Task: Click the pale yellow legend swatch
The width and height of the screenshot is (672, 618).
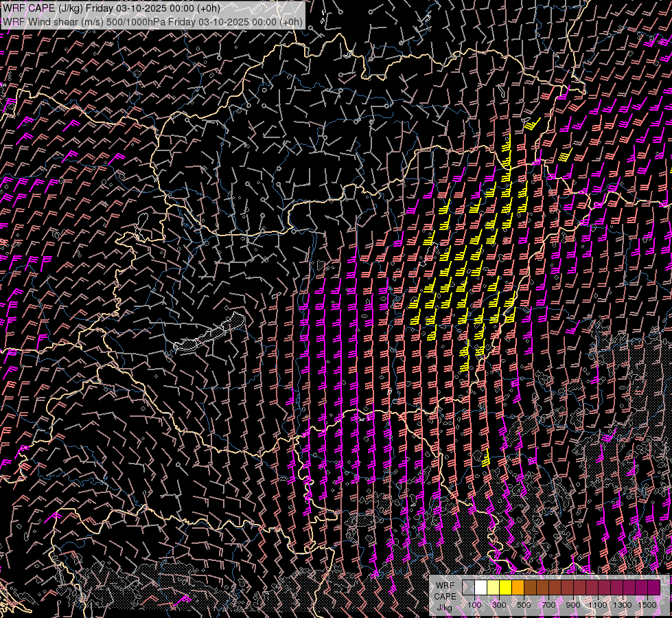Action: pyautogui.click(x=493, y=587)
